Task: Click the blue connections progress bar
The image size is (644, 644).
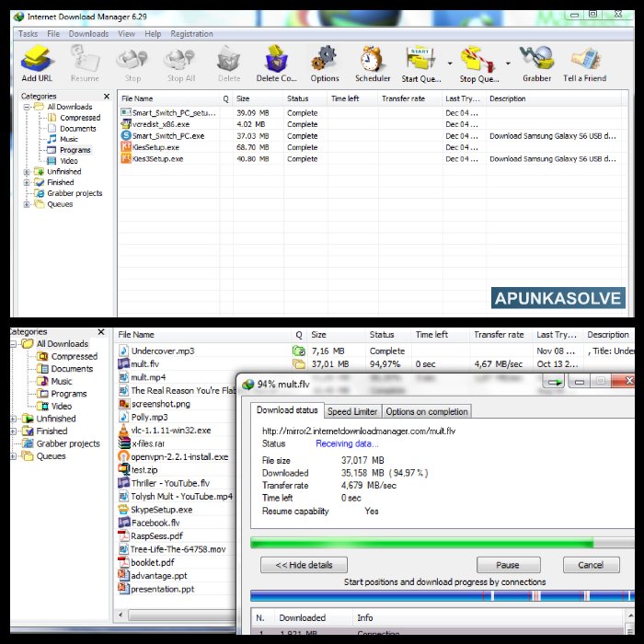Action: (x=442, y=595)
